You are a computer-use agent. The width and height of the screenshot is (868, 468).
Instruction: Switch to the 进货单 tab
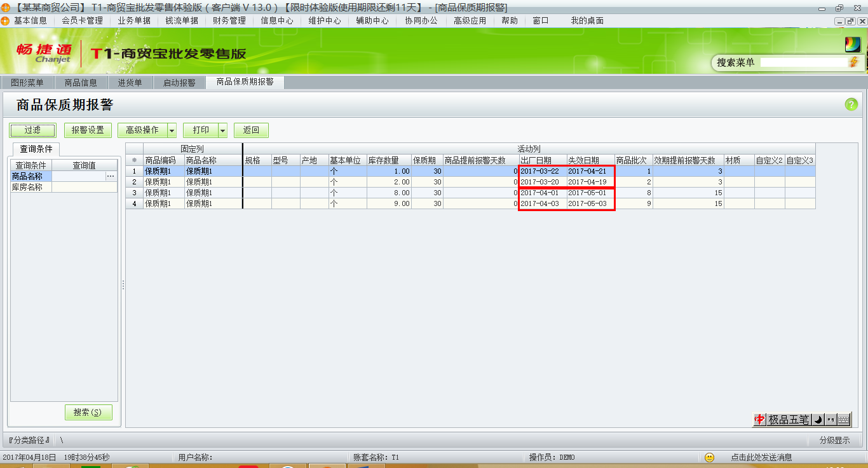coord(130,83)
